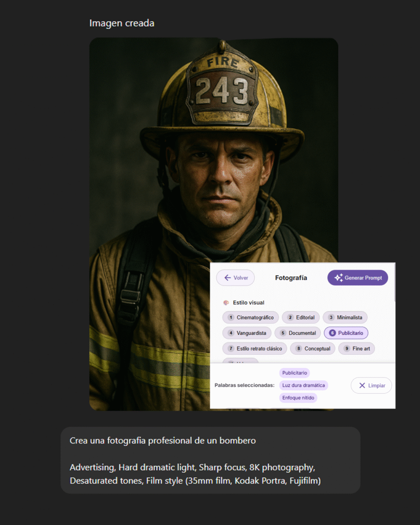Click the X icon beside Limpiar

coord(362,386)
